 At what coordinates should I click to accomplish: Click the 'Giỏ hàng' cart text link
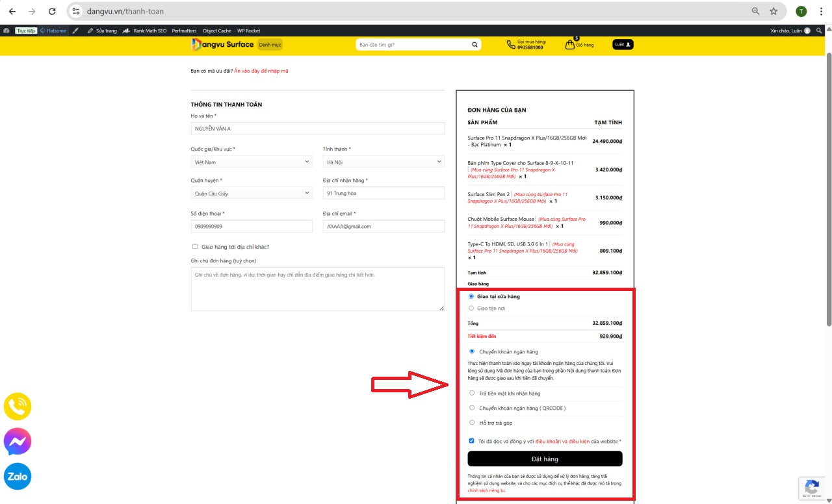(x=585, y=45)
